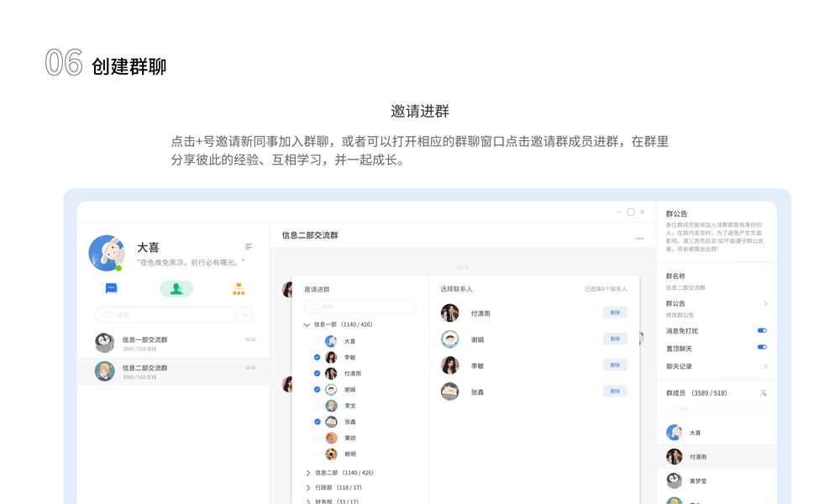Image resolution: width=840 pixels, height=504 pixels.
Task: Click 谢娟's avatar in 选择联系人 list
Action: coord(450,339)
